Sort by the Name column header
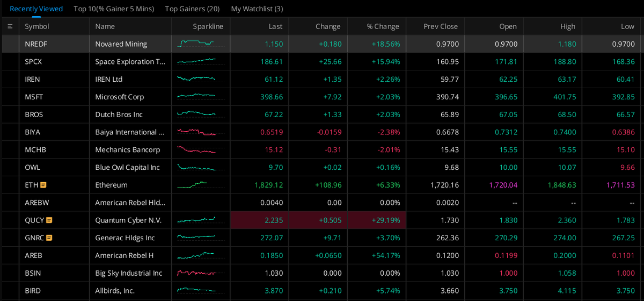This screenshot has width=644, height=301. point(105,26)
